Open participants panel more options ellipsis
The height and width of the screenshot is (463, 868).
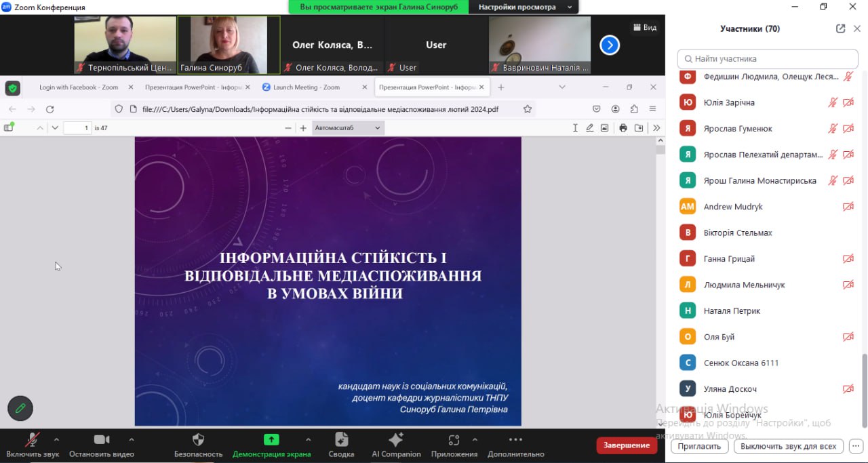pos(855,447)
